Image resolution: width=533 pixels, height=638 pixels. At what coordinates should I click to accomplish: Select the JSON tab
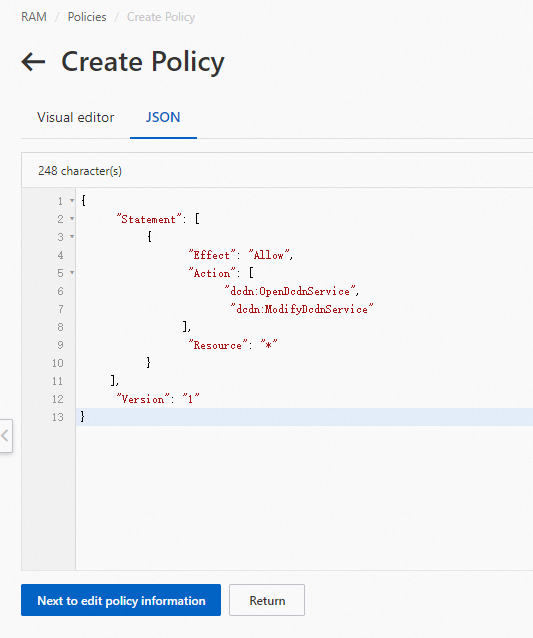pyautogui.click(x=163, y=118)
